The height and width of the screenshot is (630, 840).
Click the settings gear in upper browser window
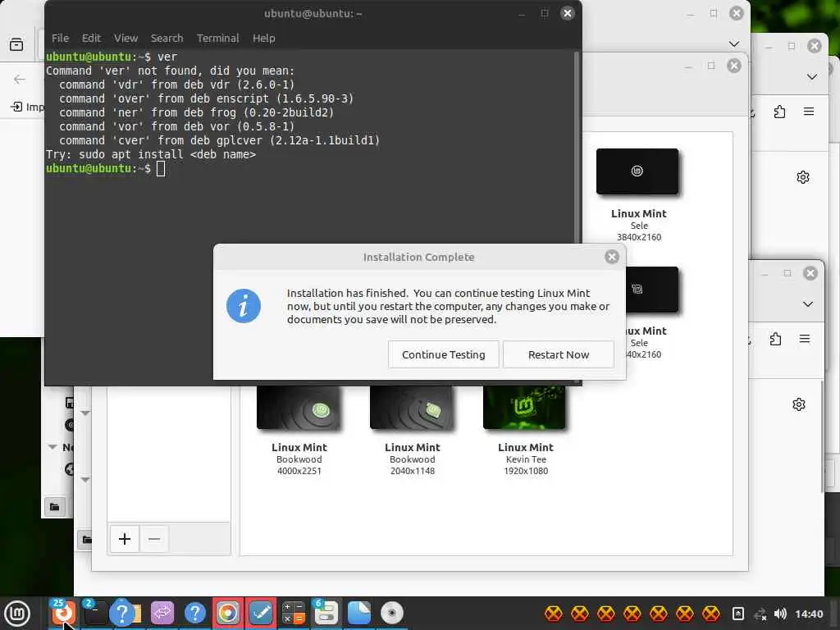pyautogui.click(x=802, y=177)
